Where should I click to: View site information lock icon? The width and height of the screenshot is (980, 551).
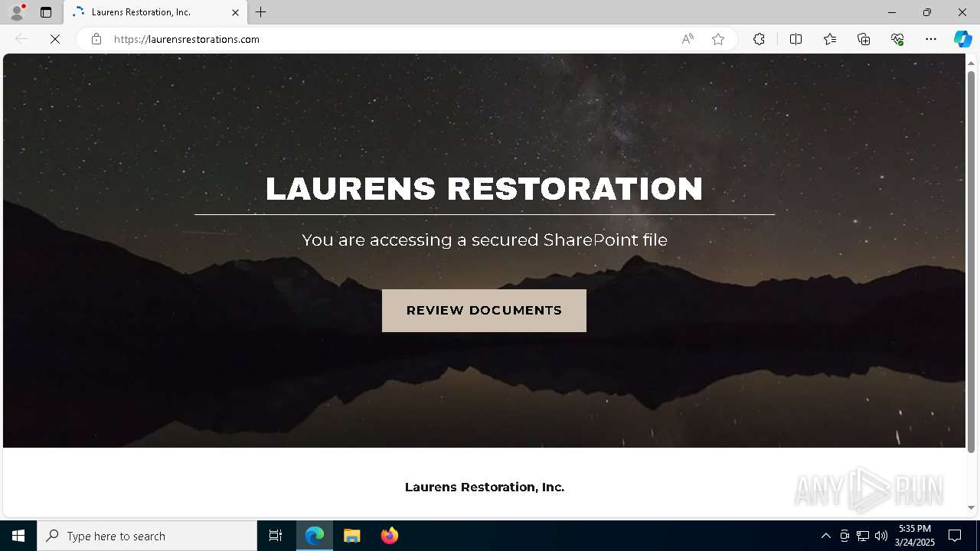[x=96, y=39]
